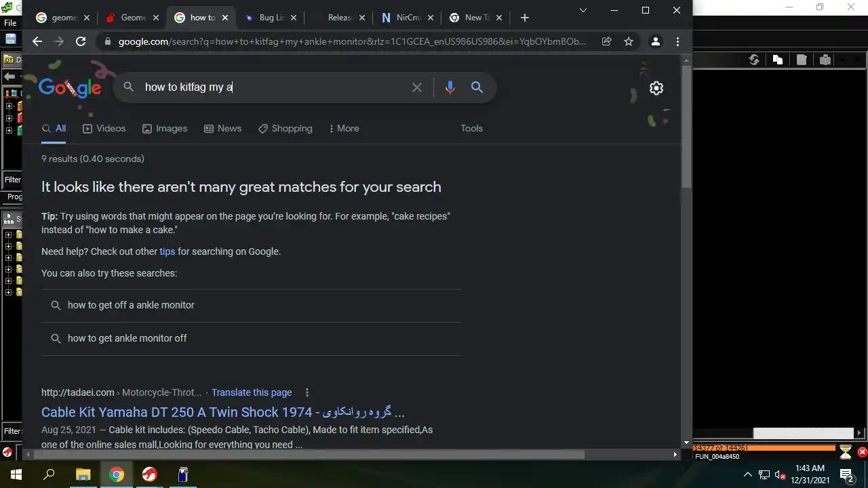Viewport: 868px width, 488px height.
Task: View site information via padlock icon
Action: click(106, 41)
